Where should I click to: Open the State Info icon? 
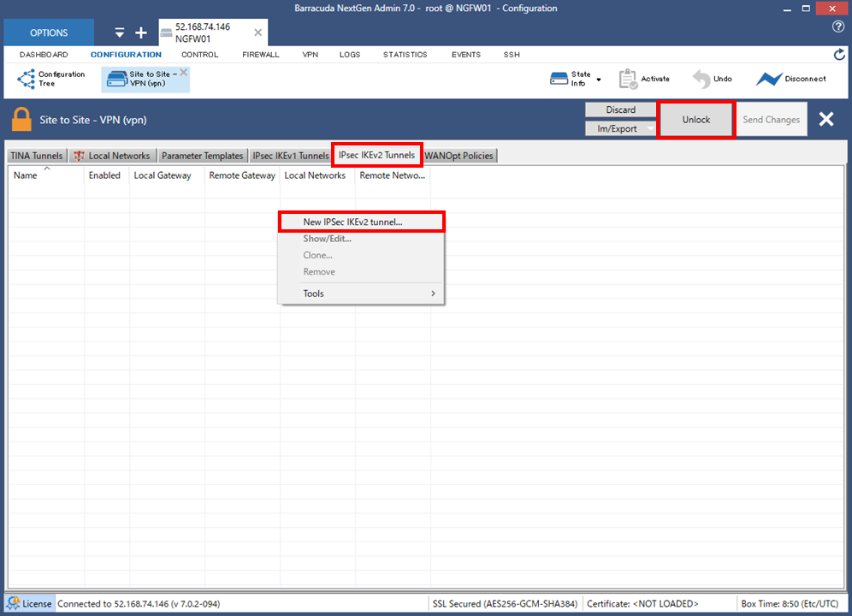(559, 79)
